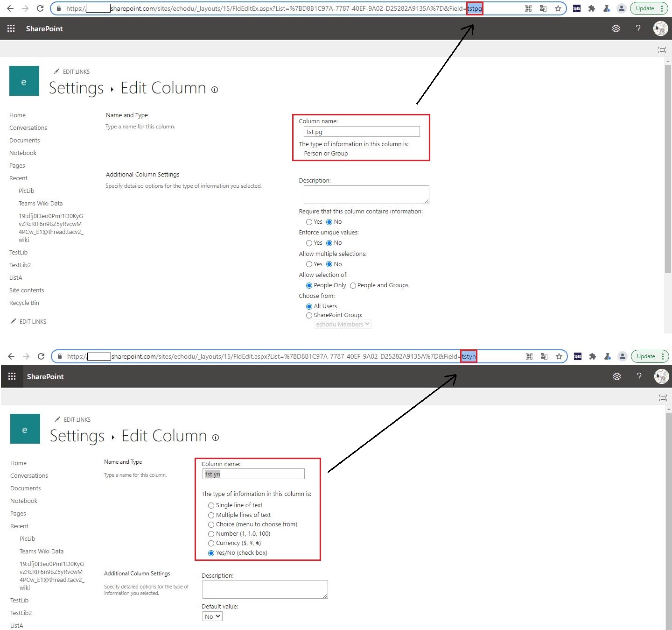Click EDIT LINKS above Settings
Viewport: 672px width, 630px height.
(76, 71)
